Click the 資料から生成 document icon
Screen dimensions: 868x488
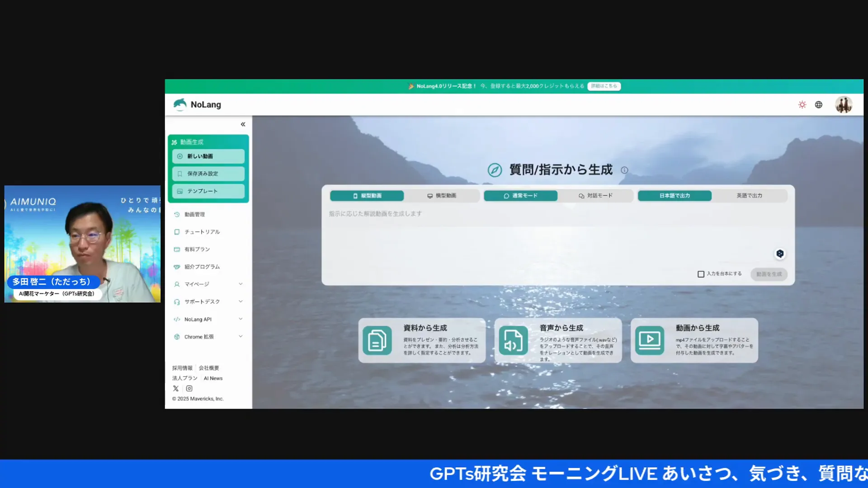coord(377,340)
